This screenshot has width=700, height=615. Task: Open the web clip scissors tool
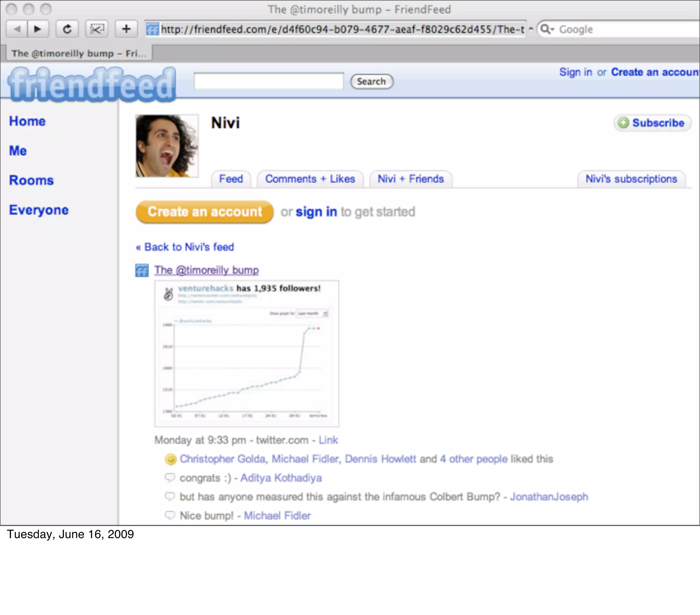(97, 29)
